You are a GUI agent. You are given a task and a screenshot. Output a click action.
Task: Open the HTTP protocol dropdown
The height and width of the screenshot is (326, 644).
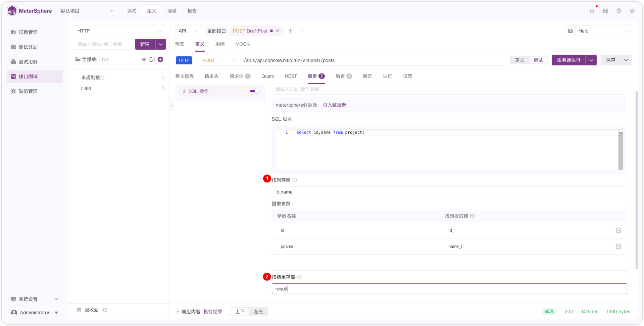[120, 31]
